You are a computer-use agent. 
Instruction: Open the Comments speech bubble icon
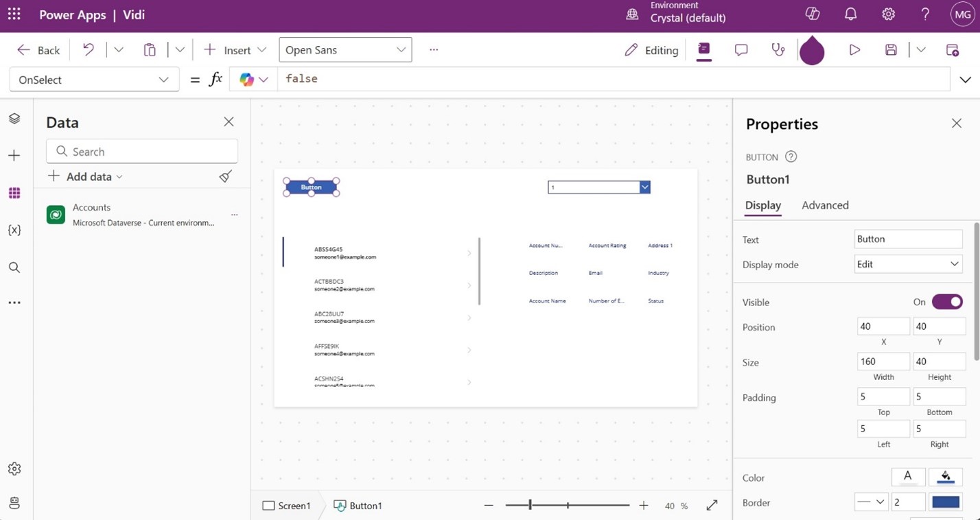click(x=741, y=50)
